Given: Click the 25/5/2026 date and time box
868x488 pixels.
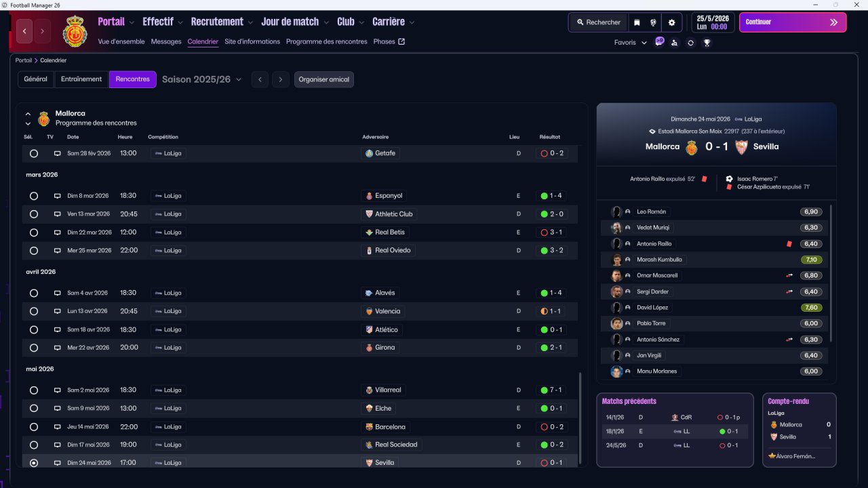Looking at the screenshot, I should tap(713, 22).
